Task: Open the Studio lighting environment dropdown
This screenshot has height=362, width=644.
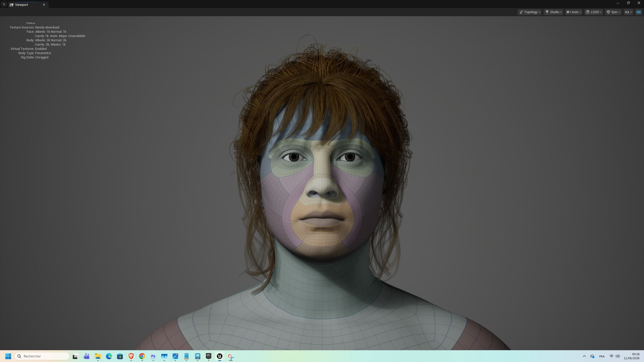Action: [x=553, y=12]
